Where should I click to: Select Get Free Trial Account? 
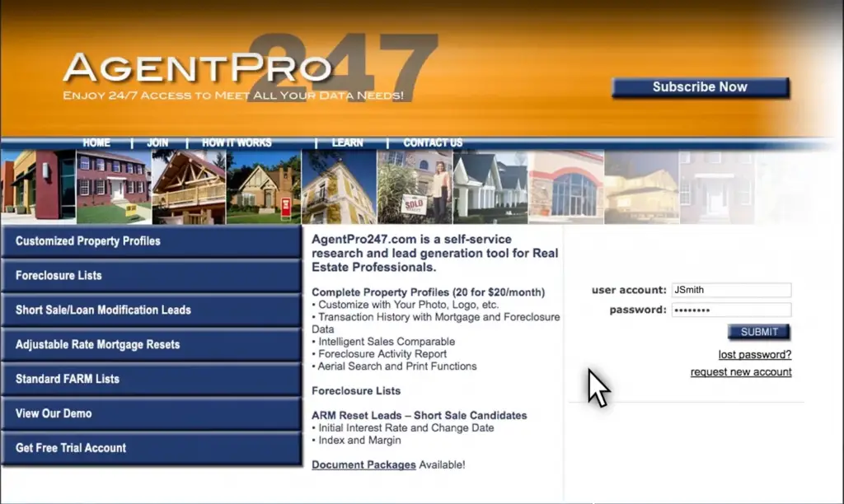click(x=152, y=447)
